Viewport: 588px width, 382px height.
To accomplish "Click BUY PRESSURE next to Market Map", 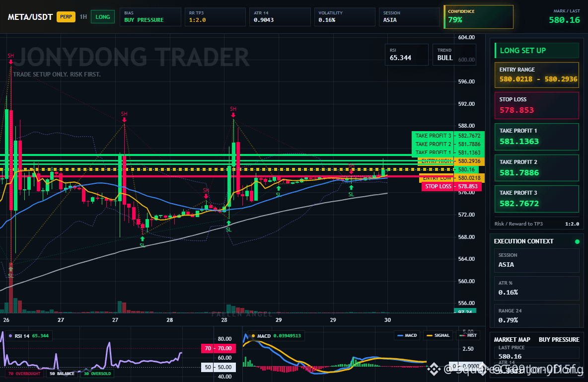I will point(559,340).
